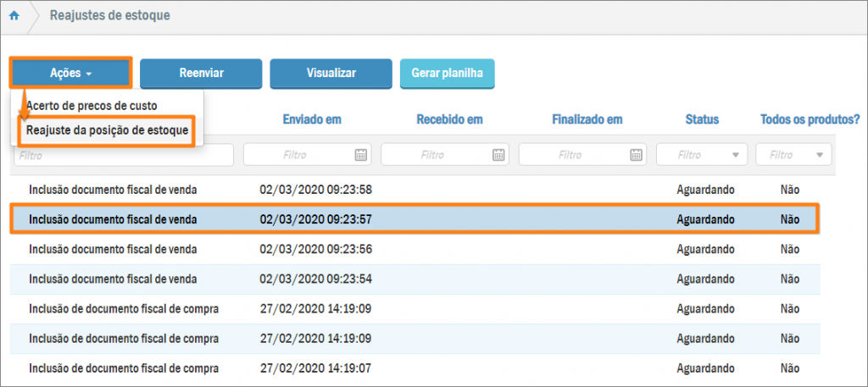
Task: Sort by Recebido em column header
Action: [x=449, y=120]
